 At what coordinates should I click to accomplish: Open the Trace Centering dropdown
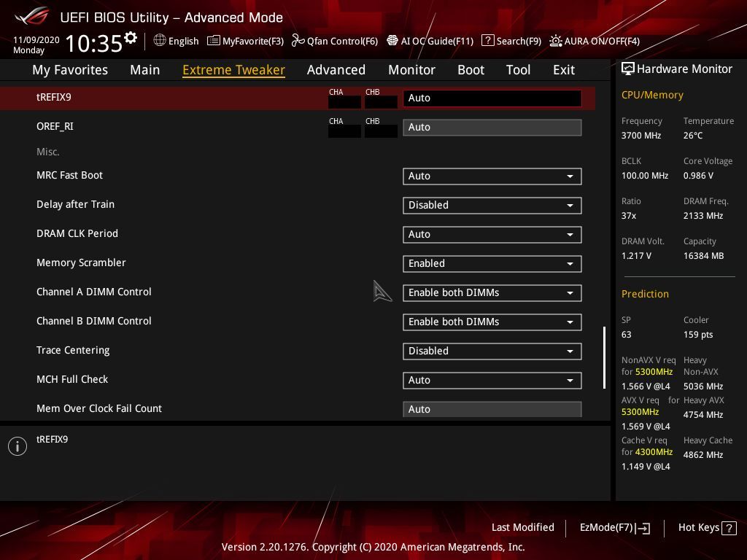(492, 351)
